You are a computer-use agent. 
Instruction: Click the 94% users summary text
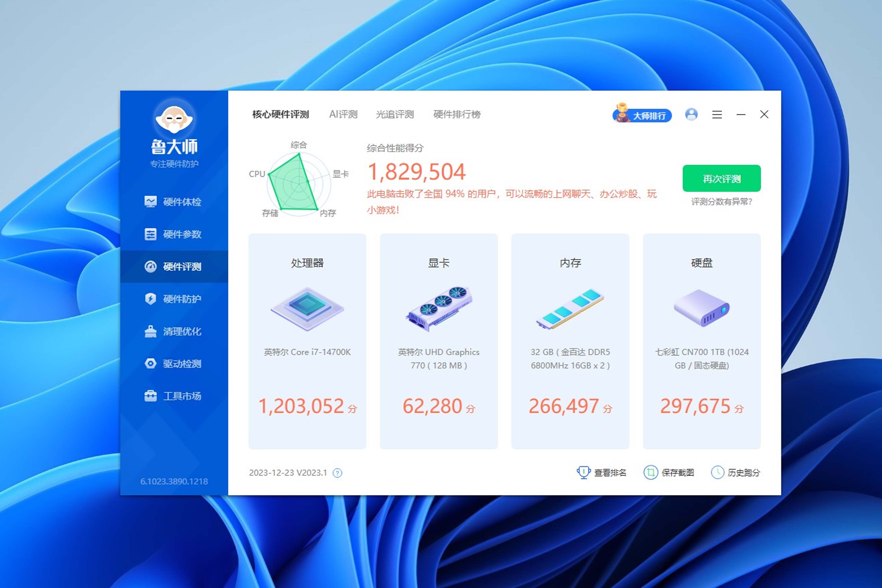coord(512,202)
